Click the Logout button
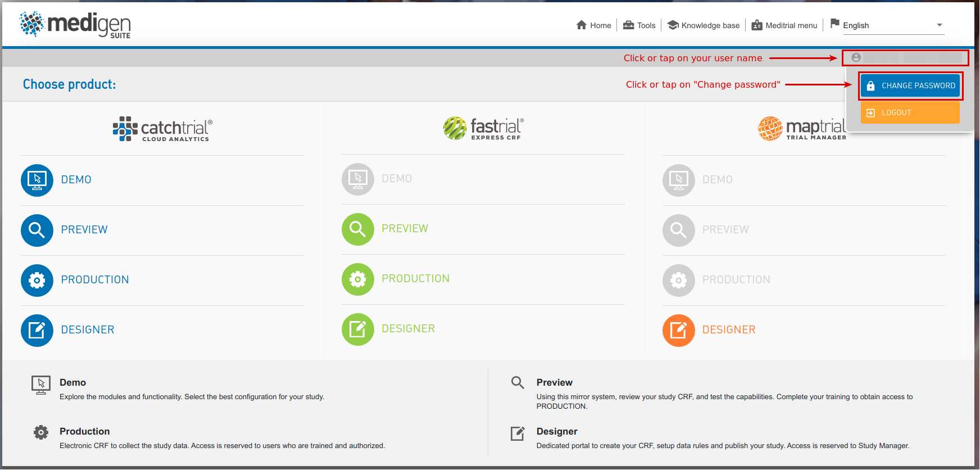The image size is (980, 470). (x=910, y=112)
